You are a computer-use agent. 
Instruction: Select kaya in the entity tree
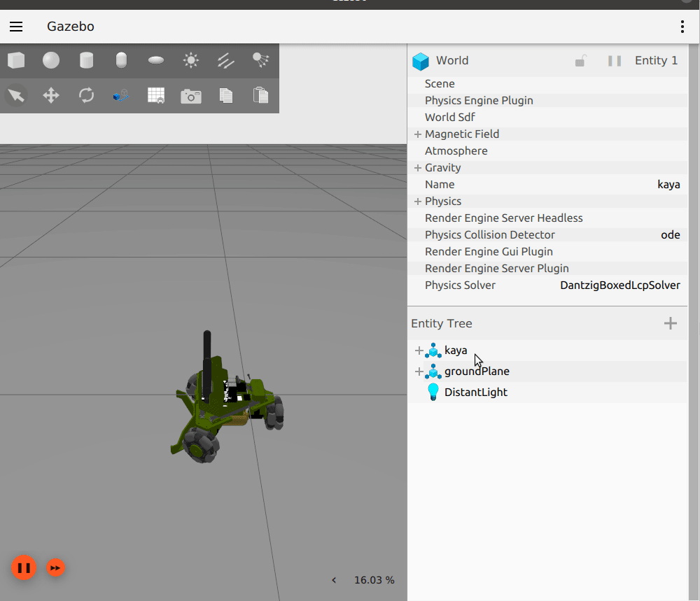[456, 351]
